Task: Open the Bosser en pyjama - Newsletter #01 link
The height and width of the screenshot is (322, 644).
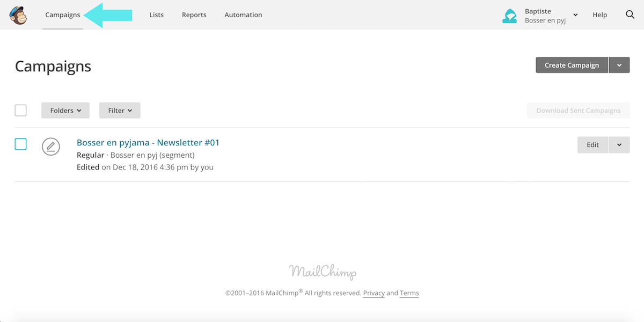Action: (148, 143)
